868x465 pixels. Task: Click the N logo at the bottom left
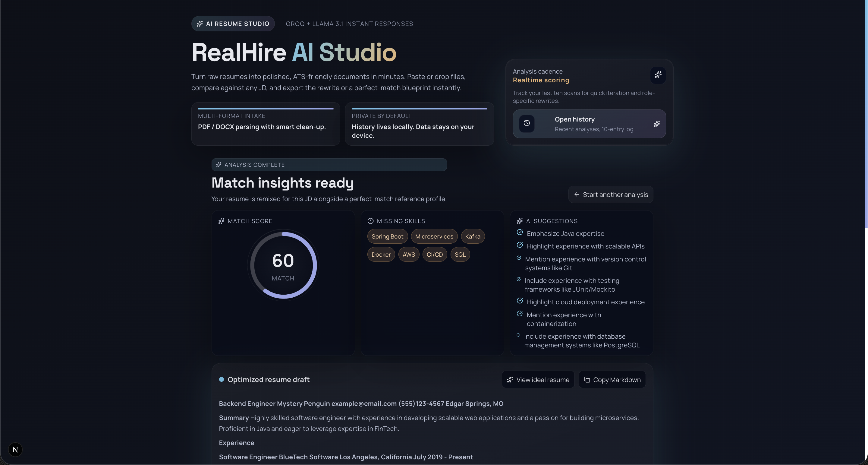click(x=15, y=449)
